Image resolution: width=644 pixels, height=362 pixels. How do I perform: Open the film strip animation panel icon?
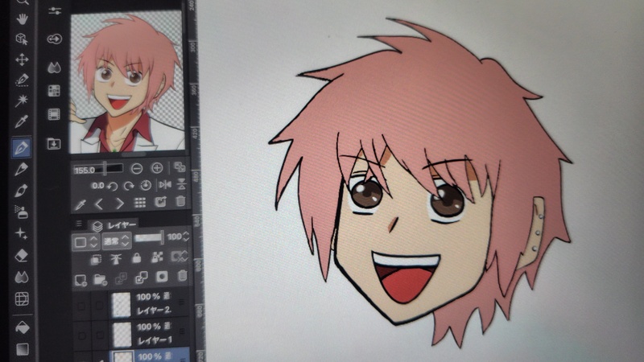(x=54, y=114)
